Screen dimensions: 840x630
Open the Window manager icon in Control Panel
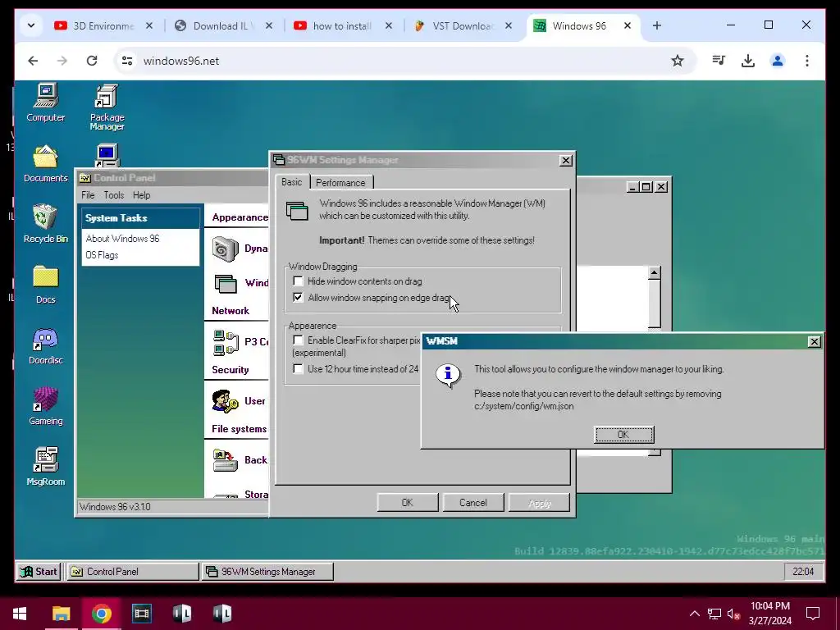pos(226,283)
